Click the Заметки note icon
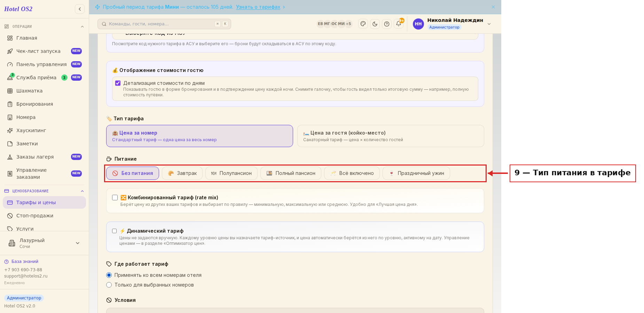644x313 pixels. point(10,144)
